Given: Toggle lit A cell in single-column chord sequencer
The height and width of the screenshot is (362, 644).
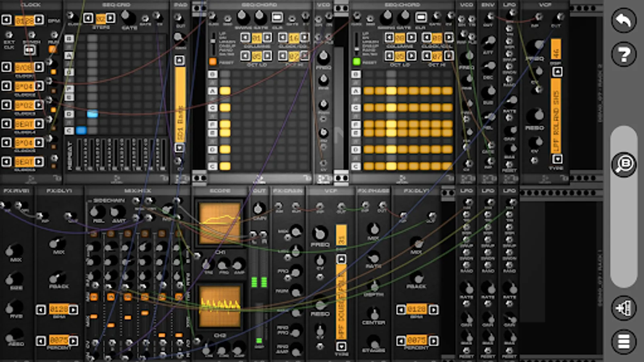Looking at the screenshot, I should (225, 91).
